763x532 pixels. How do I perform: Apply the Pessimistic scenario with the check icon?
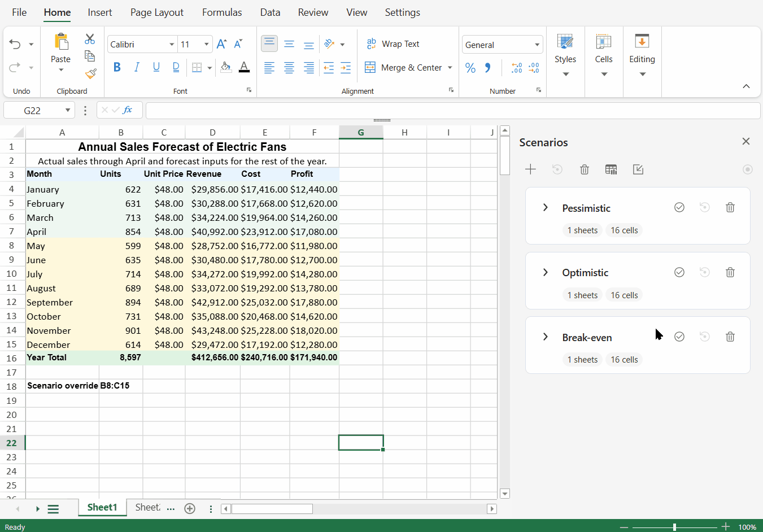pyautogui.click(x=679, y=207)
